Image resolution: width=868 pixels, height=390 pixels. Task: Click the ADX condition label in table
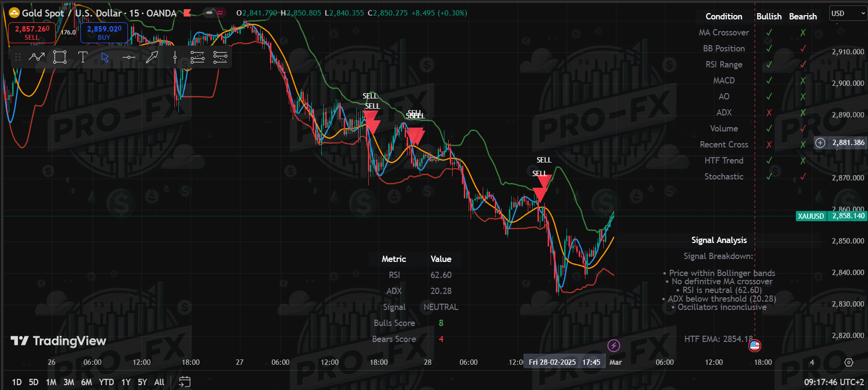click(x=724, y=113)
